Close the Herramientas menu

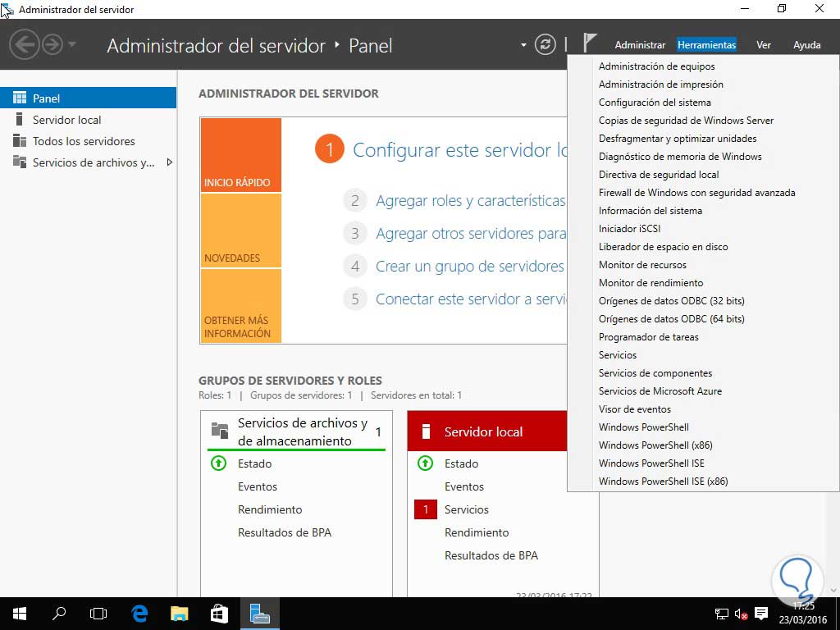pyautogui.click(x=706, y=45)
